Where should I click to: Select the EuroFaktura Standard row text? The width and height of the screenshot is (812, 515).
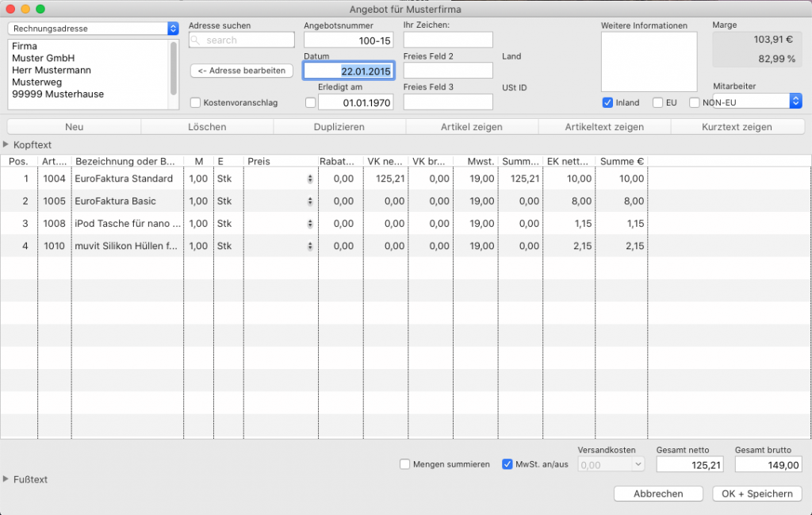coord(124,179)
